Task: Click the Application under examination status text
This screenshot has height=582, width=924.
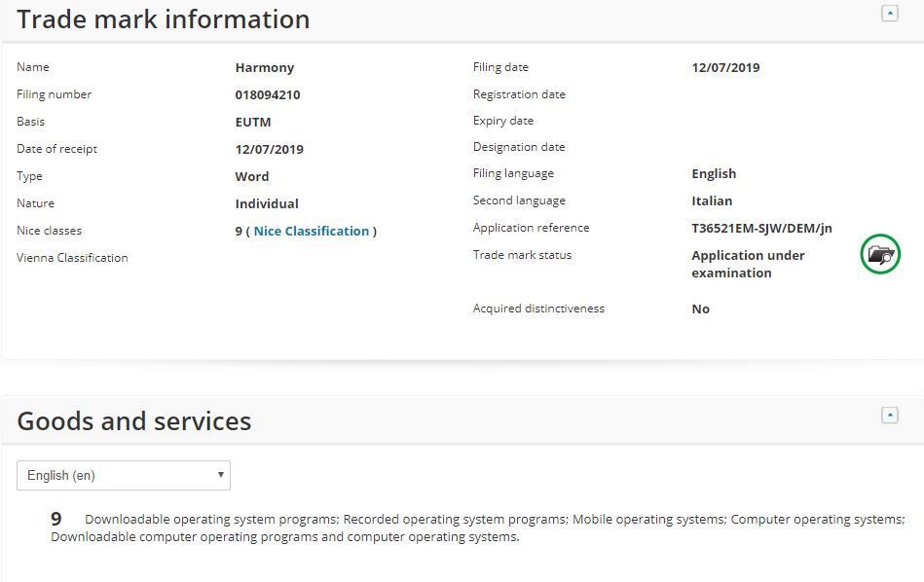Action: [x=748, y=264]
